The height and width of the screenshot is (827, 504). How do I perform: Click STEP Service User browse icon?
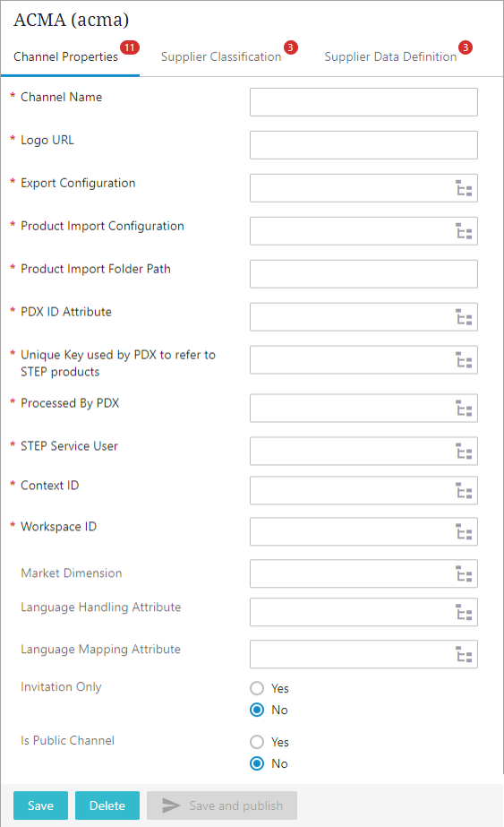click(464, 451)
